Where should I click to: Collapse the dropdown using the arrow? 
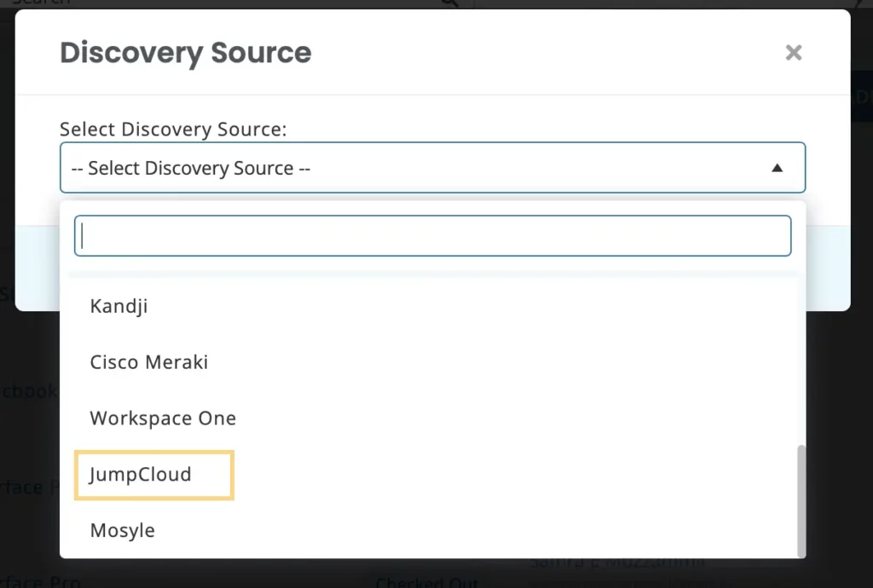[x=777, y=168]
